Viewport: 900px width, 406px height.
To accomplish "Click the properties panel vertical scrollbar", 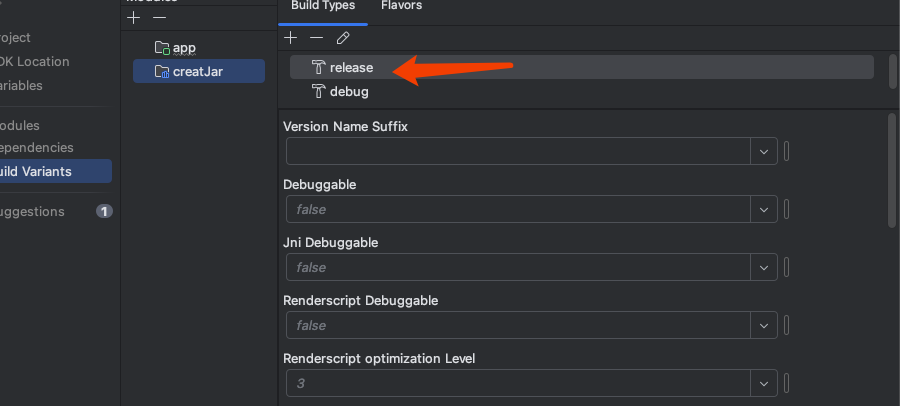I will [892, 170].
